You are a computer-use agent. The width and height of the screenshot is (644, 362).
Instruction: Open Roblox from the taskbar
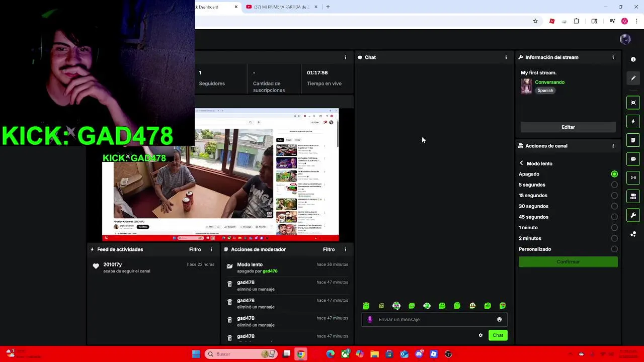tap(434, 354)
